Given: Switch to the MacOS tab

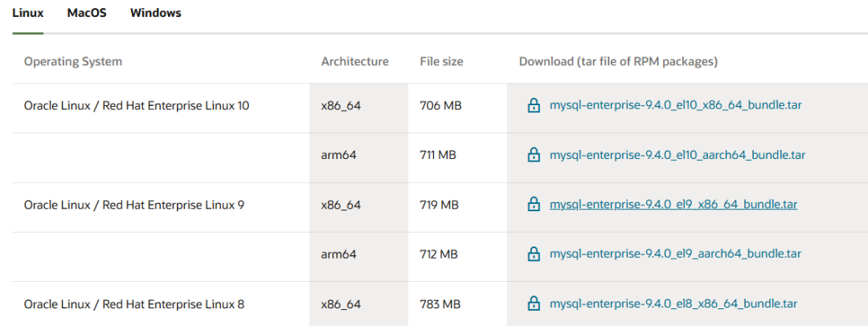Looking at the screenshot, I should click(87, 13).
